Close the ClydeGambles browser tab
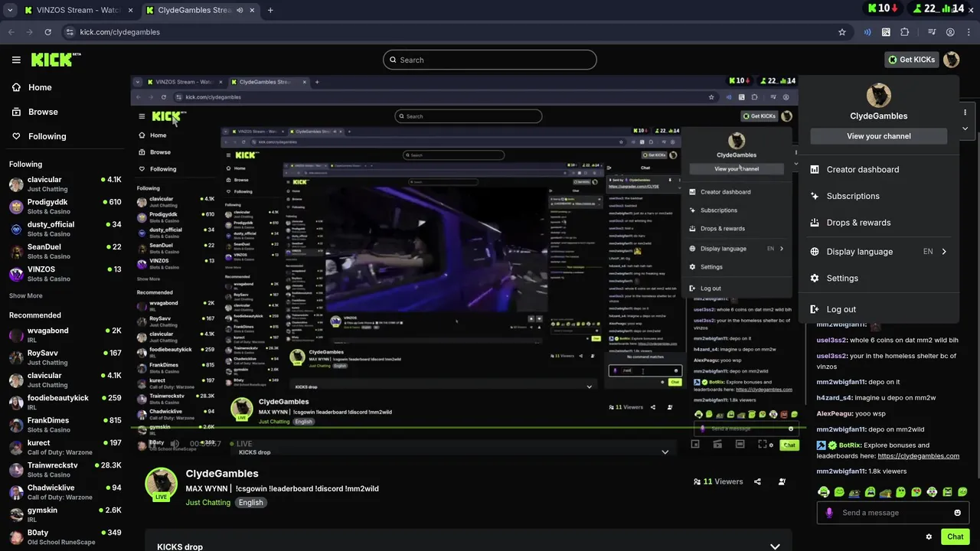 253,10
